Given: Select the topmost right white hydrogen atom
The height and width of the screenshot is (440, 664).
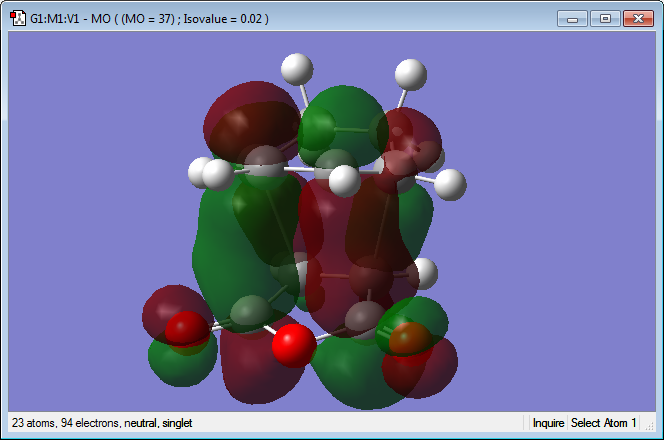Looking at the screenshot, I should [x=410, y=75].
